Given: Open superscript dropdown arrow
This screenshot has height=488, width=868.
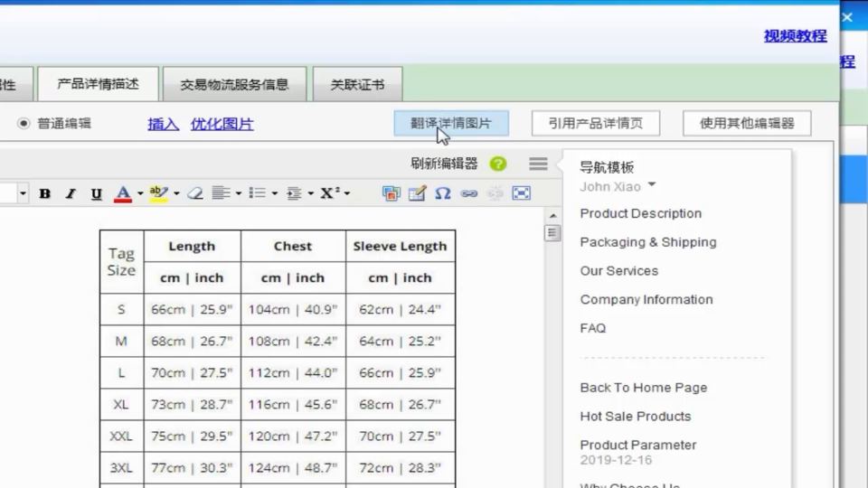Looking at the screenshot, I should [x=347, y=193].
